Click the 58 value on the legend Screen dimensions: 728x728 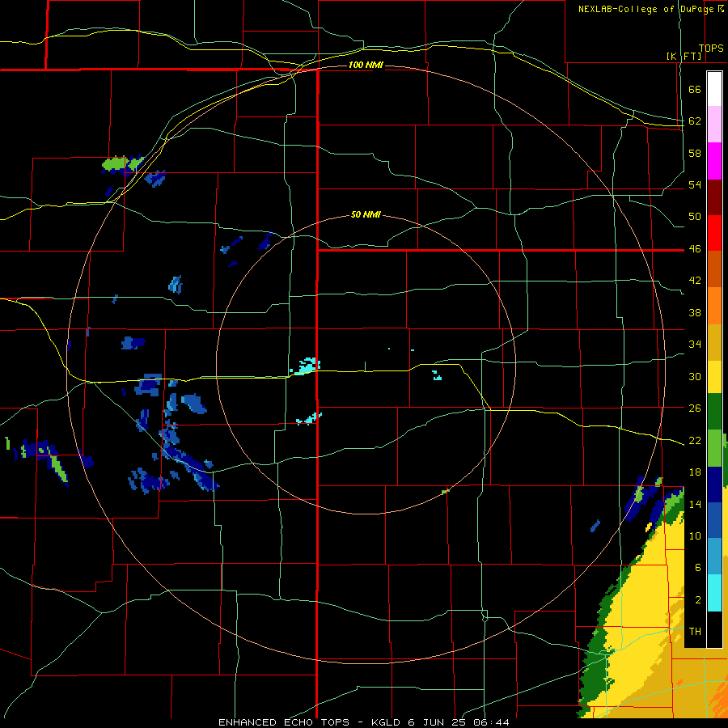point(695,153)
